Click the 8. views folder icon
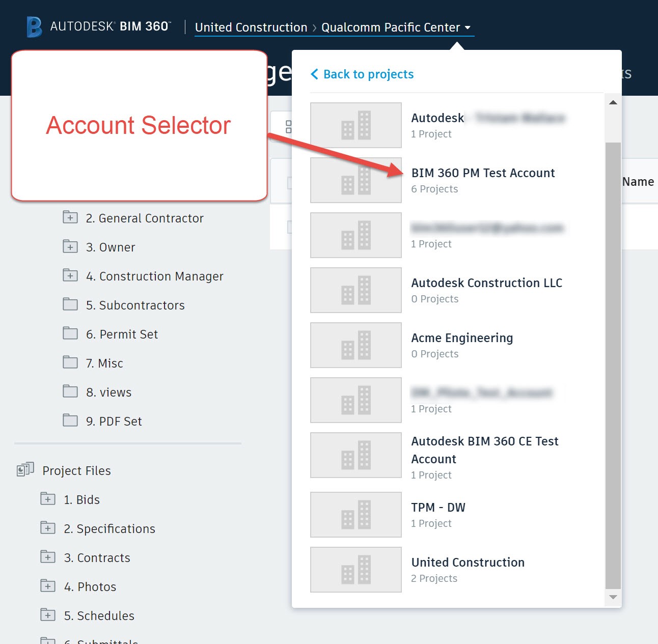The image size is (658, 644). [70, 391]
